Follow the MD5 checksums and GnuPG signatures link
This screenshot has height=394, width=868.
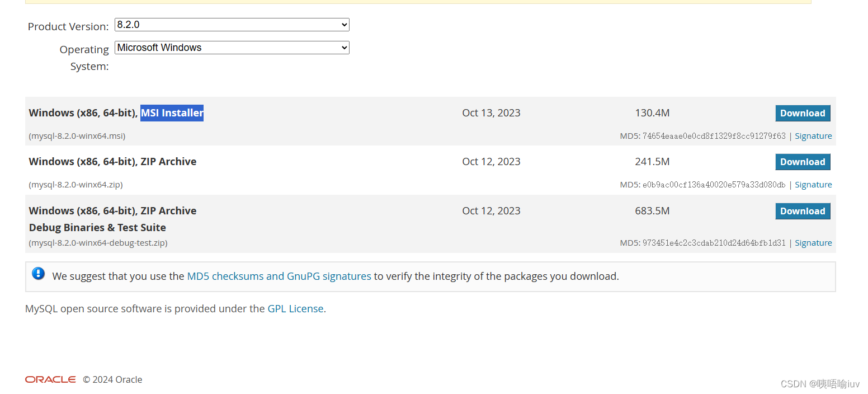click(x=279, y=276)
